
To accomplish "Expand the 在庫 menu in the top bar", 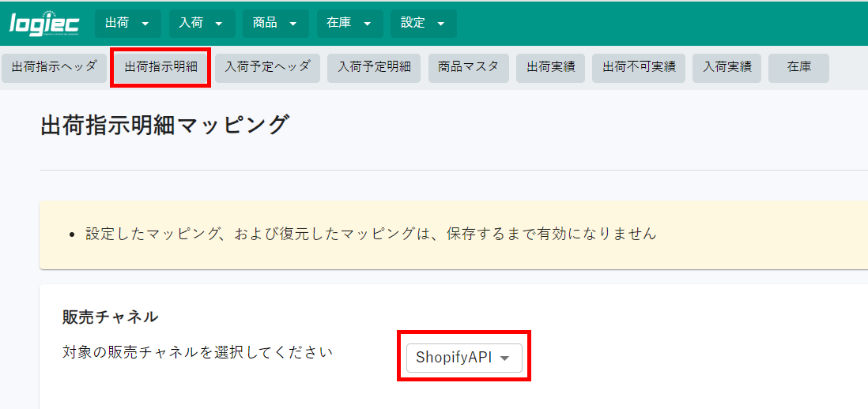I will pos(350,24).
